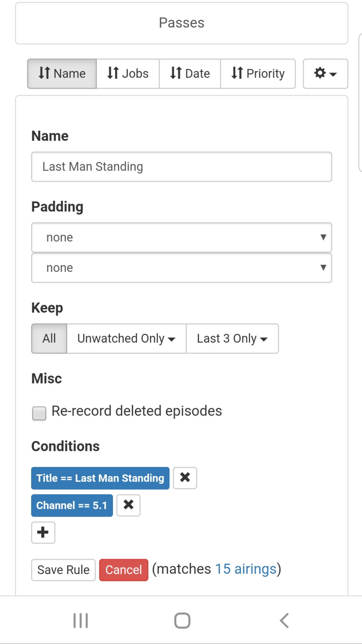Screen dimensions: 362x644
Task: Expand the Last 3 Only dropdown
Action: [232, 338]
